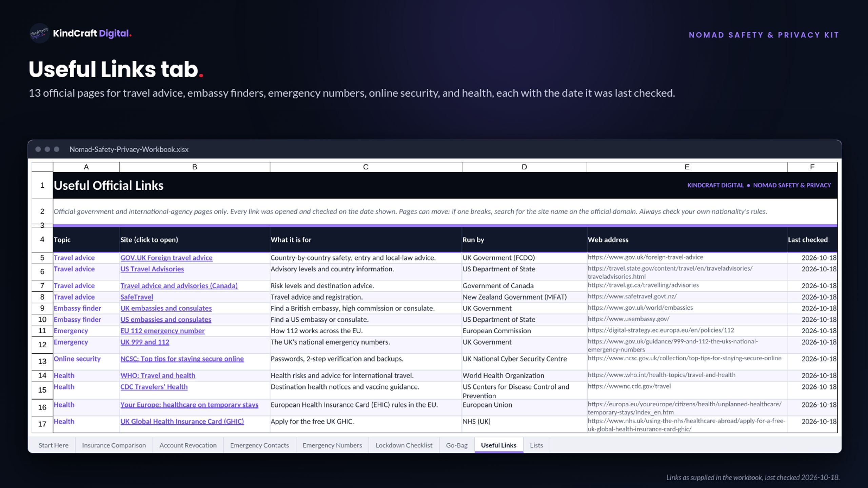The height and width of the screenshot is (488, 868).
Task: Click the KindCraft Digital logo icon
Action: (39, 33)
